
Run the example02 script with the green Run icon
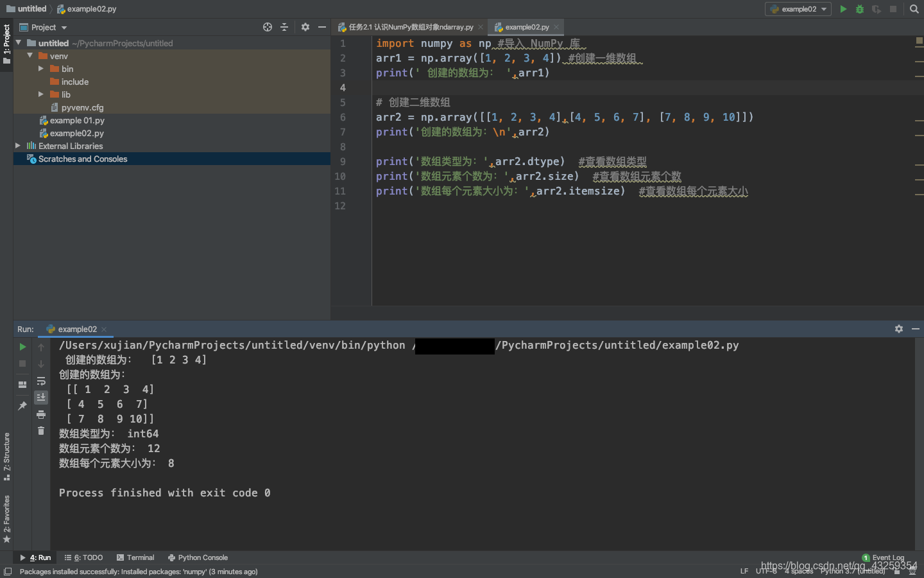click(844, 8)
